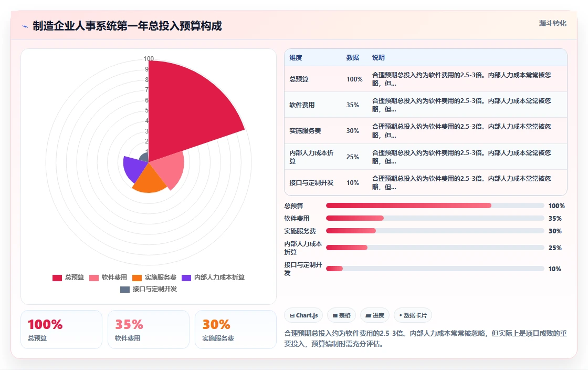Toggle 实施服务费 legend color box
This screenshot has height=370, width=588.
[137, 277]
